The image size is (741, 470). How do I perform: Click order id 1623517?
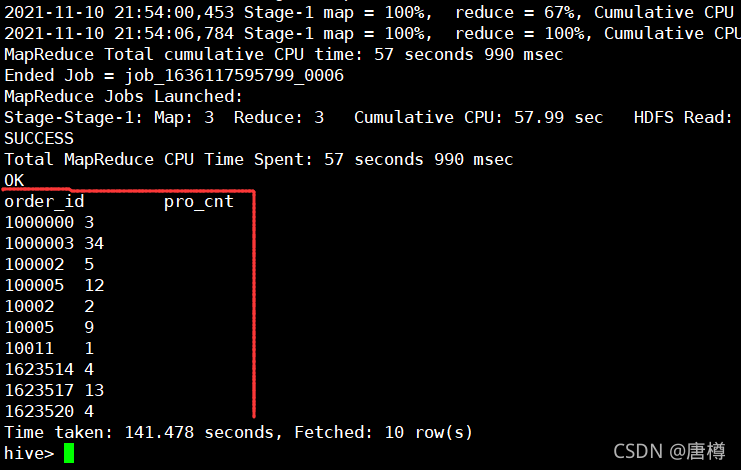[x=39, y=391]
